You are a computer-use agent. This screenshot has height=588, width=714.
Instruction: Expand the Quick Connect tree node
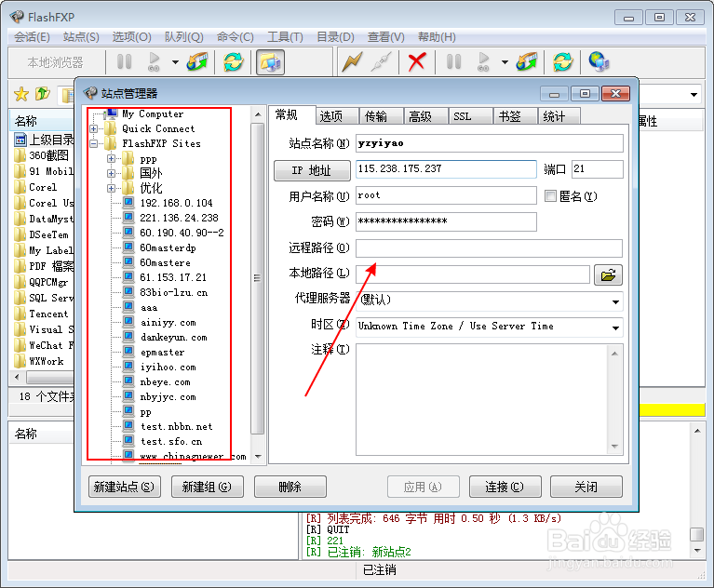pos(94,128)
